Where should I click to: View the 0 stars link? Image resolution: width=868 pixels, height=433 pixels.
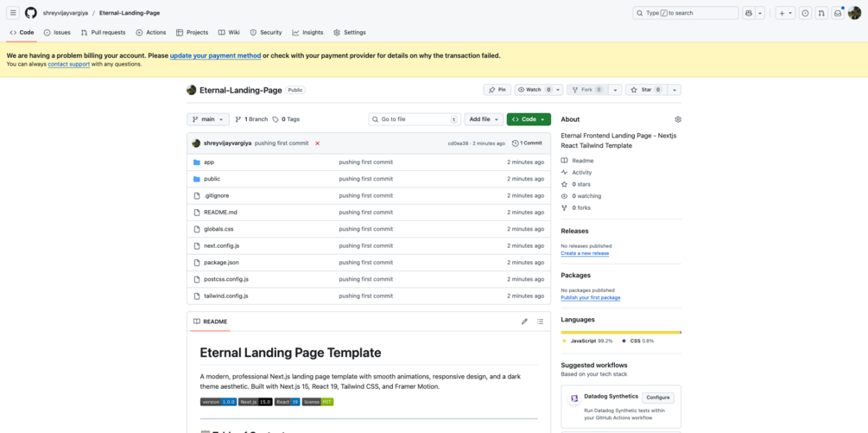[x=576, y=184]
